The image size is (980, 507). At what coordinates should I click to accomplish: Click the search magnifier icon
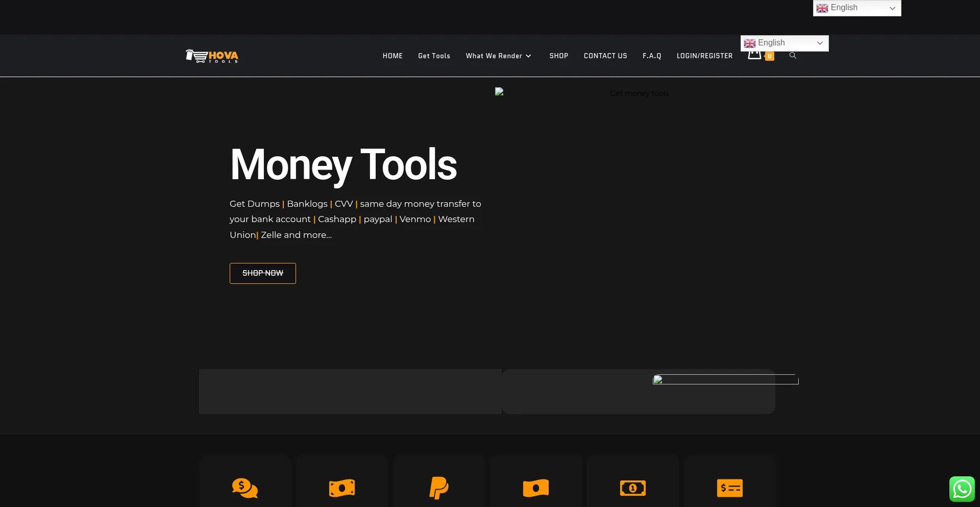793,56
